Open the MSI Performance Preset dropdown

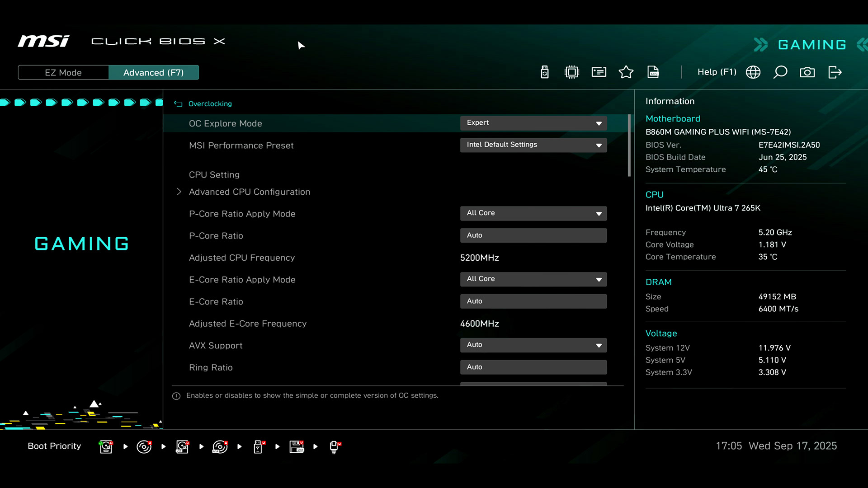coord(533,145)
